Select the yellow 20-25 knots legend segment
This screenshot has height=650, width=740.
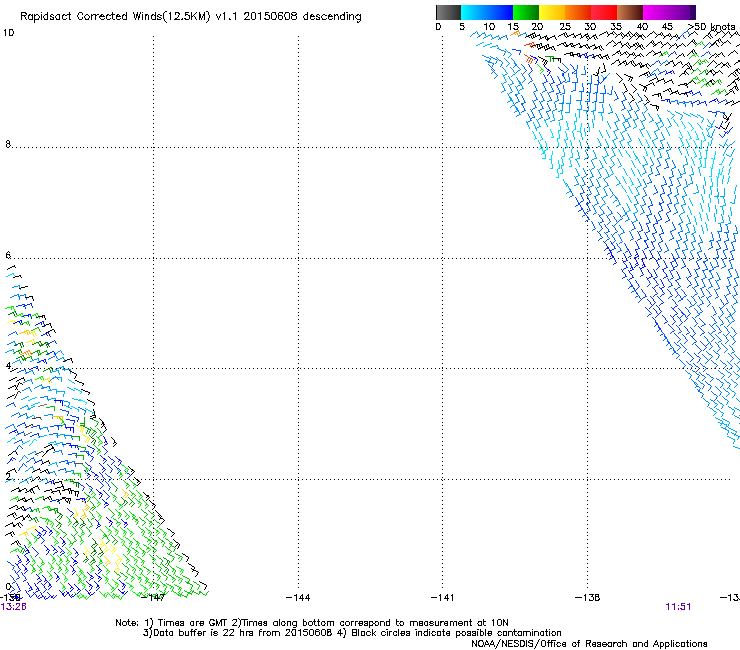[x=552, y=12]
